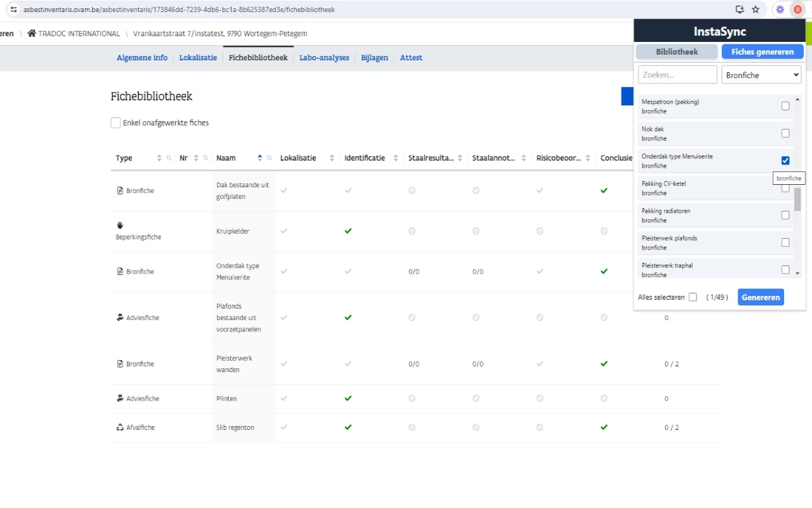
Task: Enable the Enkel onafgewerkte fiches checkbox
Action: tap(115, 123)
